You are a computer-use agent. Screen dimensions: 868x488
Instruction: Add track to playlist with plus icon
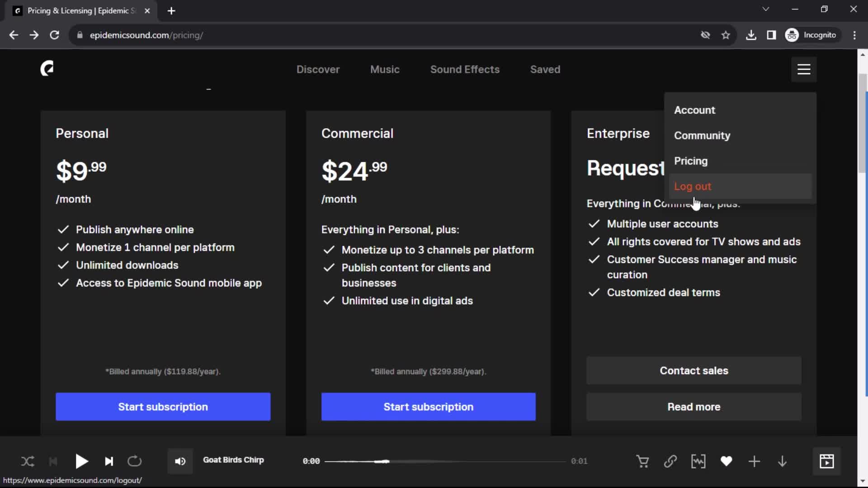754,461
